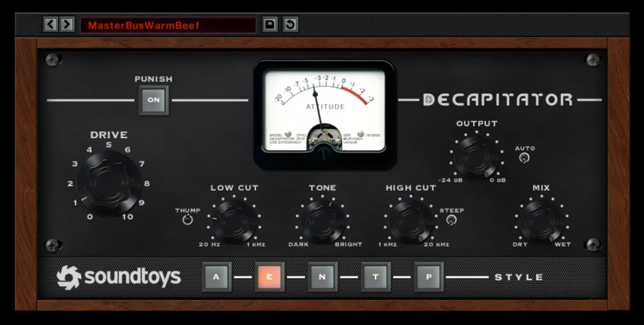Click the '20 Hz' LOW CUT label

click(x=210, y=244)
